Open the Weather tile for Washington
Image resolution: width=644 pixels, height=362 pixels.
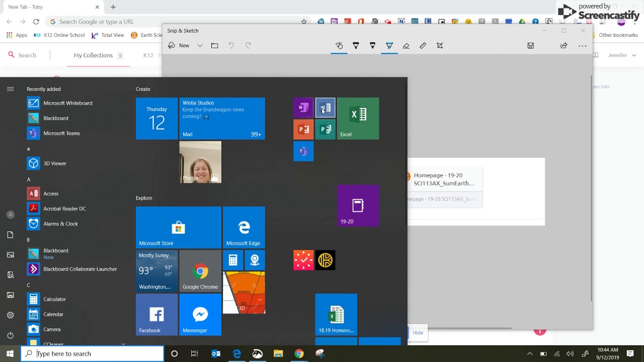(156, 271)
